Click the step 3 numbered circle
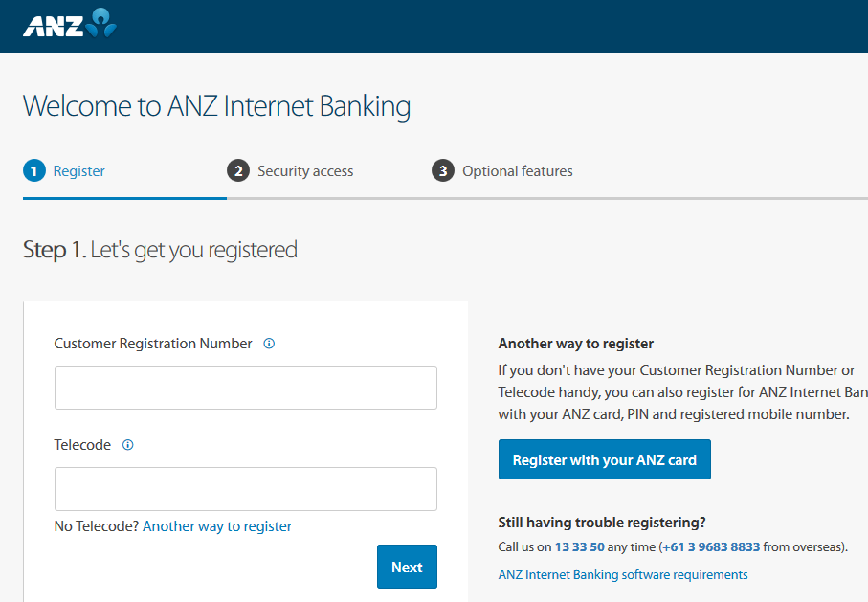Screen dimensions: 868x602 pos(442,171)
